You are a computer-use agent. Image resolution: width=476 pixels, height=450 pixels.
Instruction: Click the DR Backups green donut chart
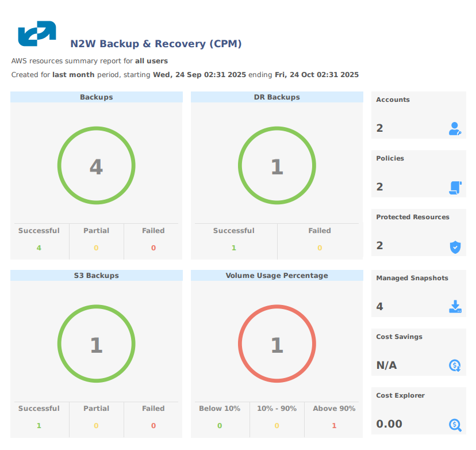pyautogui.click(x=277, y=166)
